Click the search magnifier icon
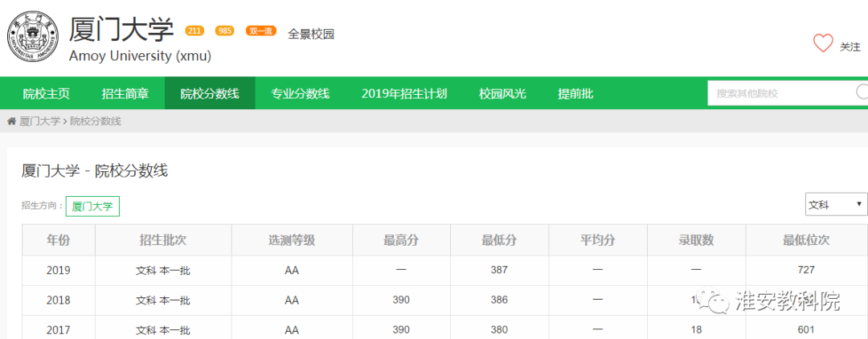 point(862,92)
